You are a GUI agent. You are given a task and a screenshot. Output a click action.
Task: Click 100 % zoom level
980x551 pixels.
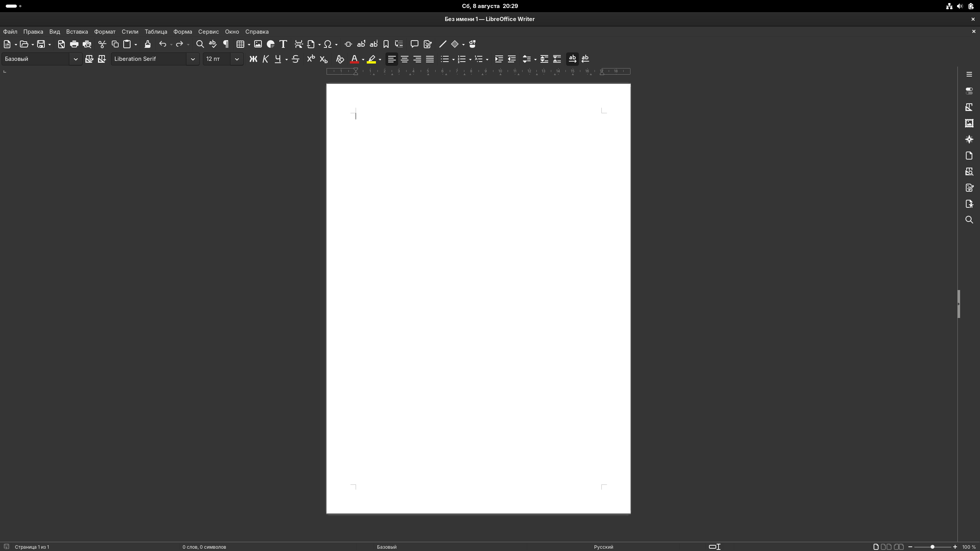coord(969,547)
